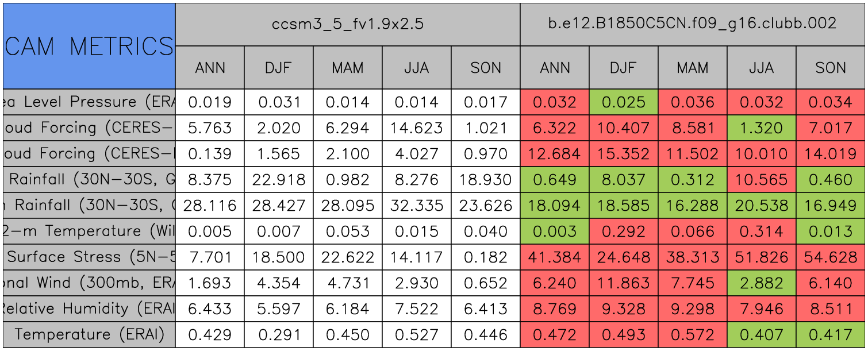This screenshot has height=351, width=868.
Task: Select the ccsm3_5_fv1.9x2.5 column group header
Action: 347,24
